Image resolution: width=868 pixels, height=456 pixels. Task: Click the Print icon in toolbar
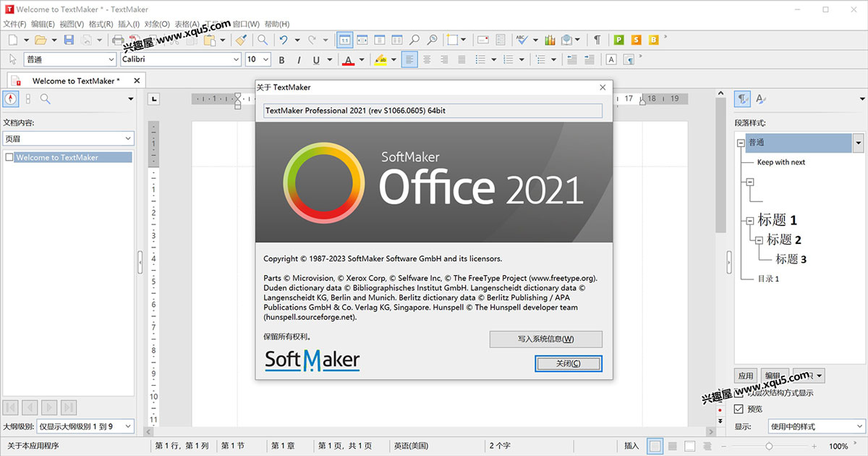[117, 40]
